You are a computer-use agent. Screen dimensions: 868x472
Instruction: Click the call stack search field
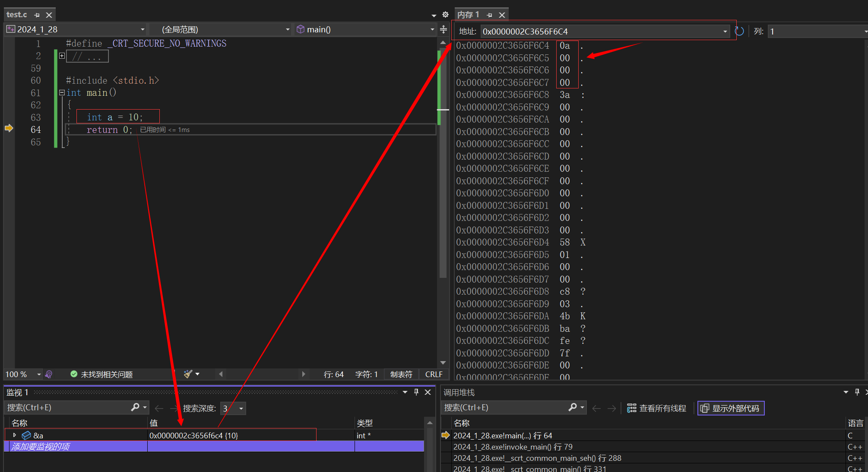coord(504,408)
